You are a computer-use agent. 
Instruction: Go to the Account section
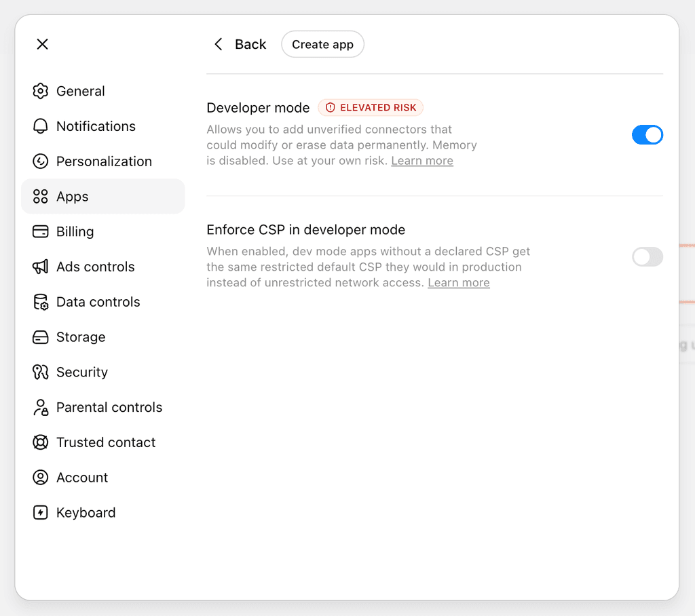(103, 478)
